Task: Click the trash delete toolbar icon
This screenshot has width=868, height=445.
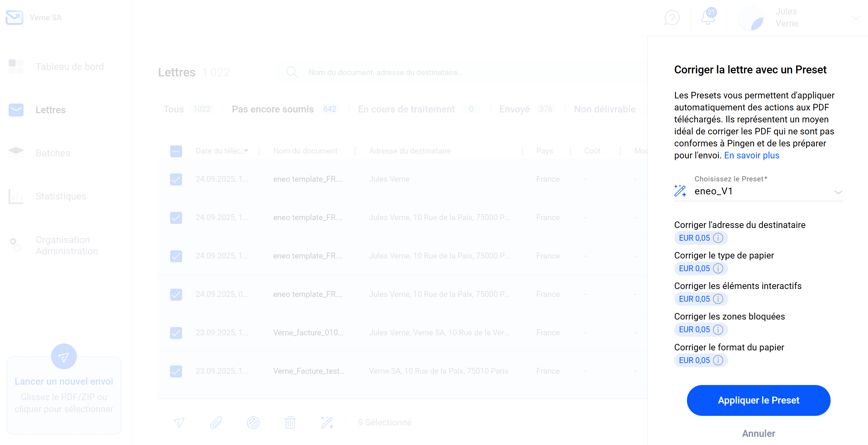Action: tap(290, 422)
